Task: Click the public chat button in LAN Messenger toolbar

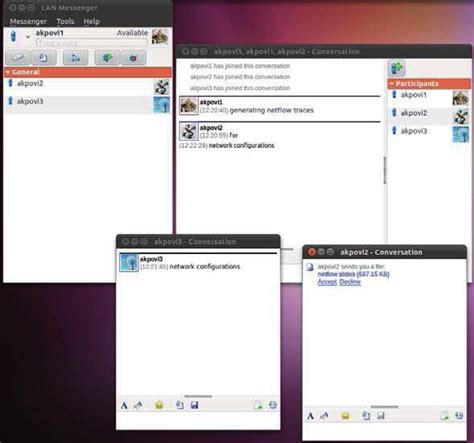Action: [x=133, y=58]
